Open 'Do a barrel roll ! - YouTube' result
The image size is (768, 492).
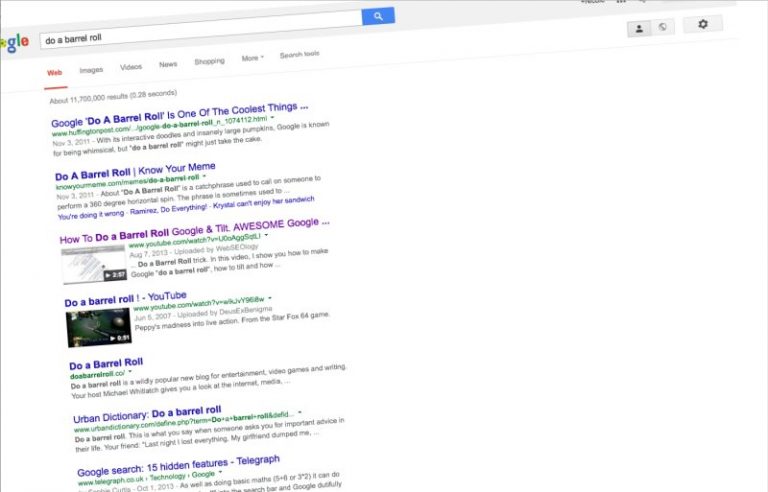(x=125, y=298)
